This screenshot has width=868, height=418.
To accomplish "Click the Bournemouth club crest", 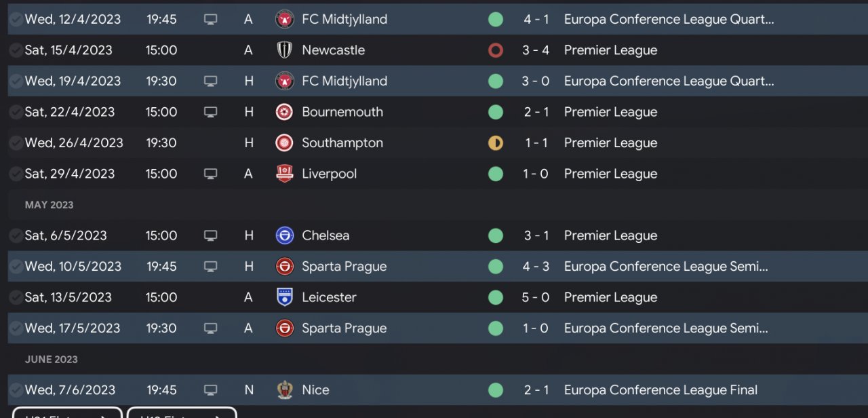I will 284,112.
